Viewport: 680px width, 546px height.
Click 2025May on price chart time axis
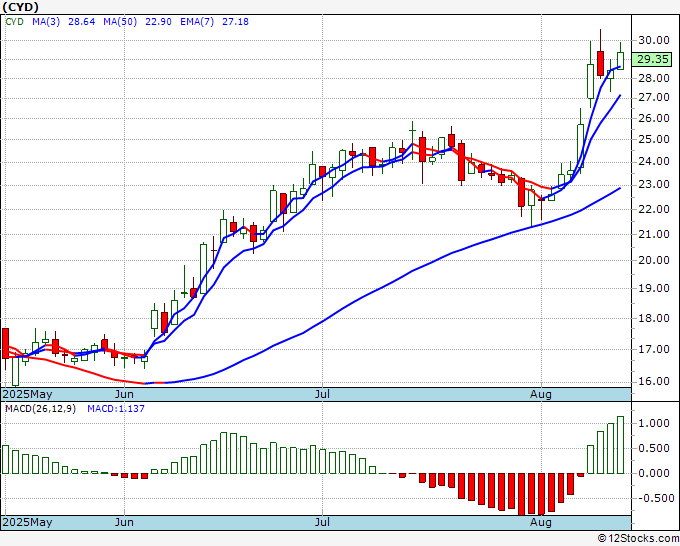(x=27, y=394)
